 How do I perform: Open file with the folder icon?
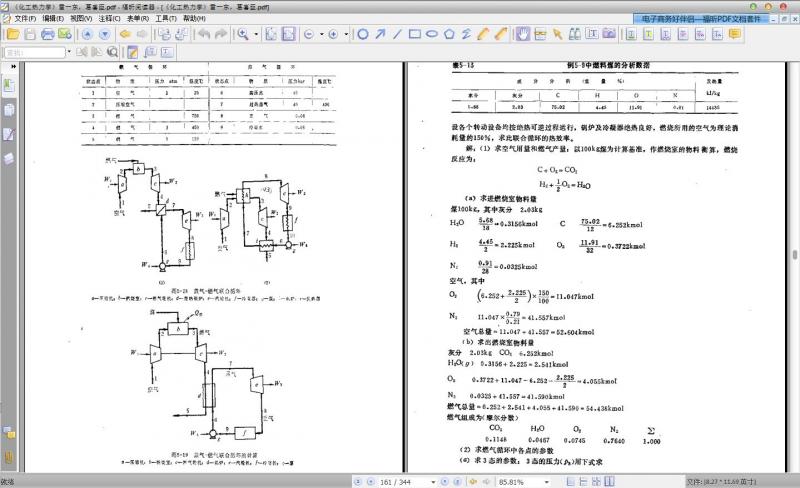point(13,34)
